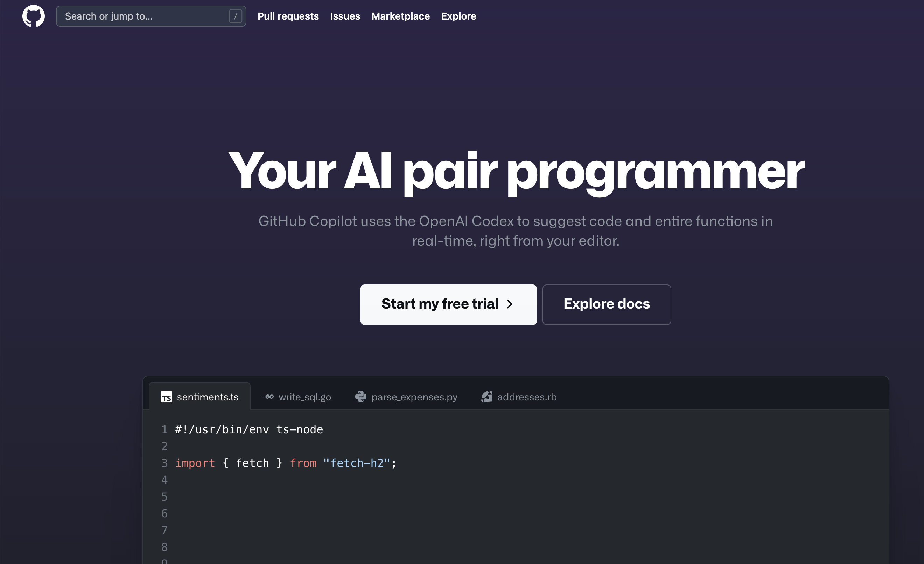This screenshot has height=564, width=924.
Task: Switch to the addresses.rb tab
Action: pyautogui.click(x=519, y=397)
